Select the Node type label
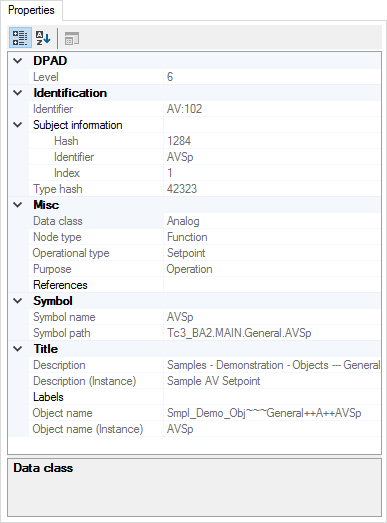Screen dimensions: 387x523 coord(57,237)
